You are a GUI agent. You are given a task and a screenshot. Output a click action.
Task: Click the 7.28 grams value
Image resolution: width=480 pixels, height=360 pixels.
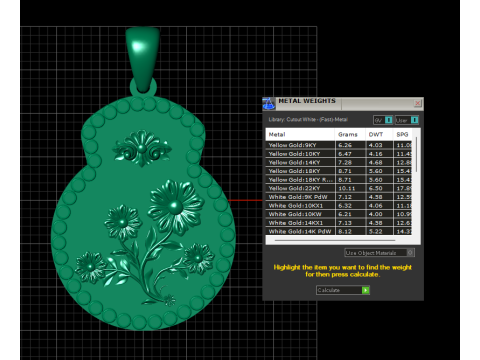(345, 162)
